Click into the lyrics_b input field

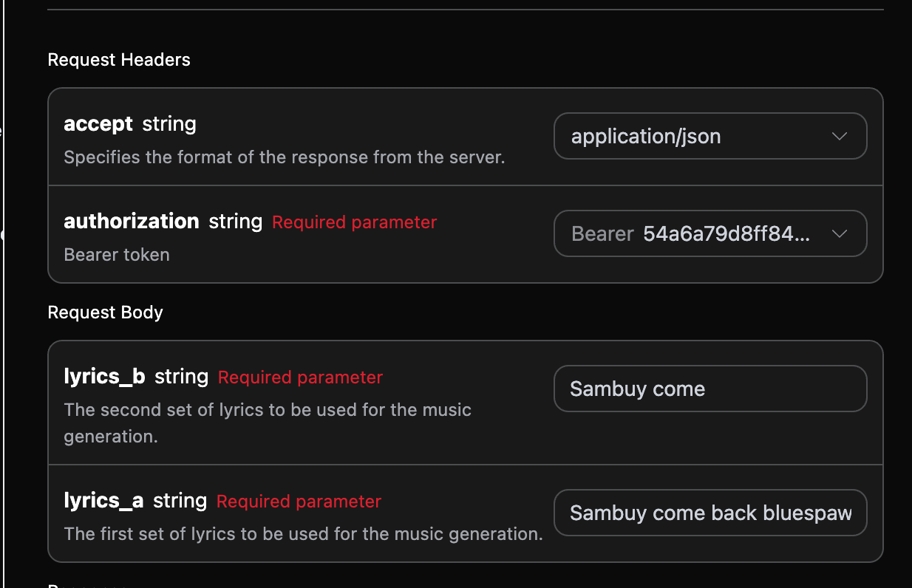tap(709, 389)
